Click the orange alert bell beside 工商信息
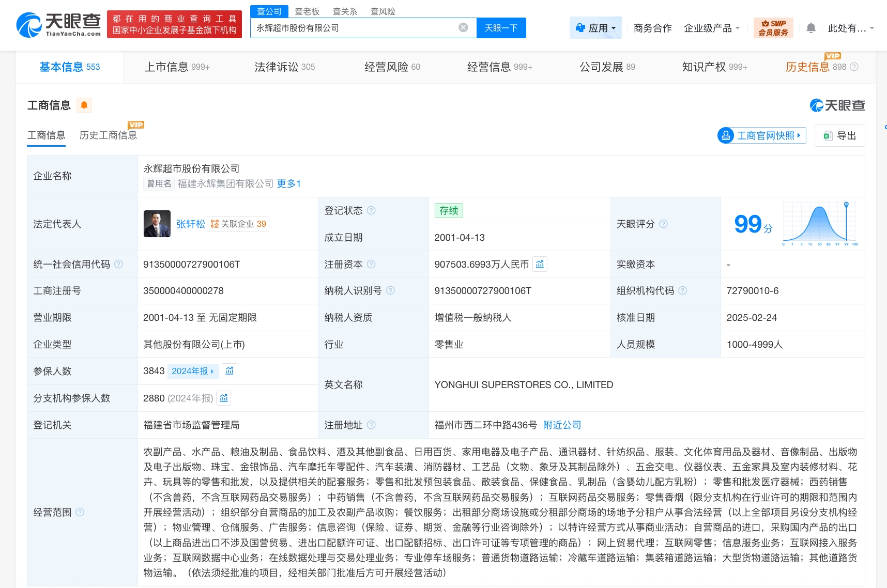 [x=84, y=105]
